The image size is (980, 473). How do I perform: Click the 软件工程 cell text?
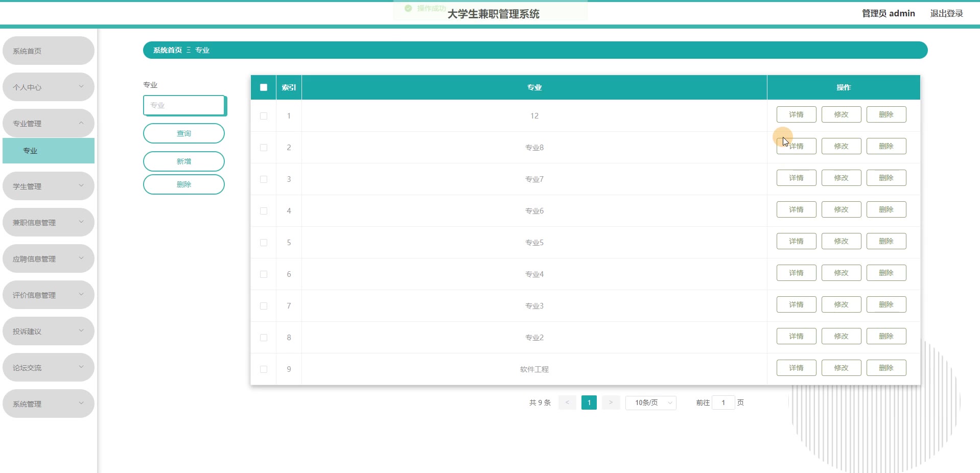[x=534, y=369]
